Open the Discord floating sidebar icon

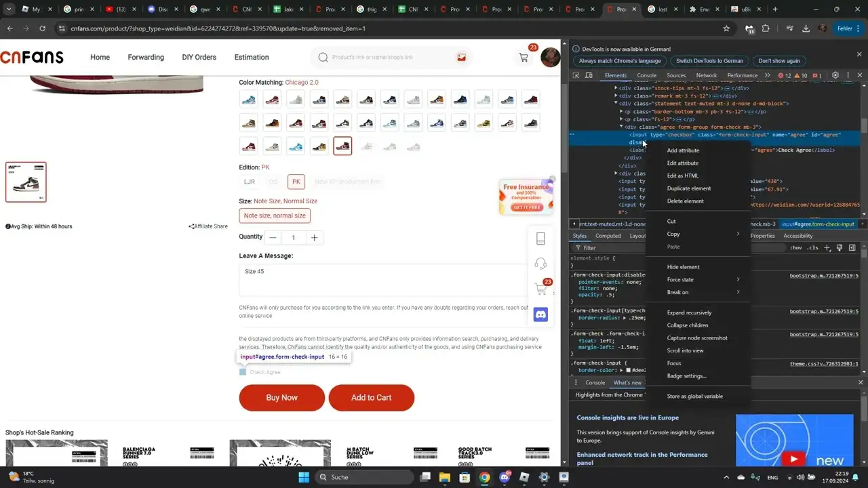tap(540, 314)
